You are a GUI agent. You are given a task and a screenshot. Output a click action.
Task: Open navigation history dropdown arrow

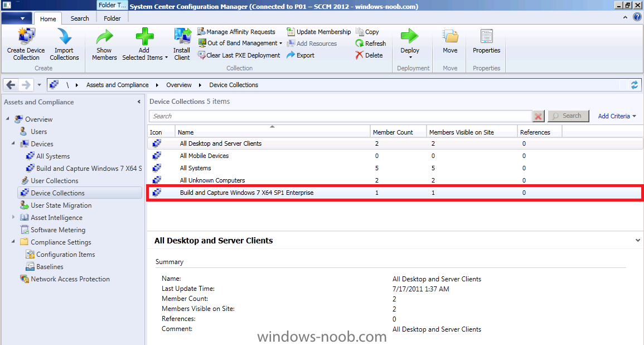pos(39,85)
